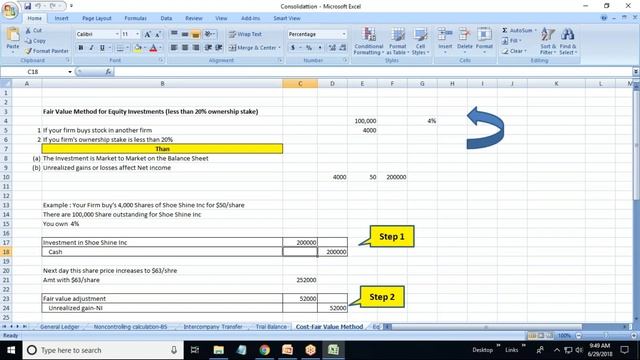Select bottom vertical alignment
Viewport: 640px width, 360px height.
(196, 34)
